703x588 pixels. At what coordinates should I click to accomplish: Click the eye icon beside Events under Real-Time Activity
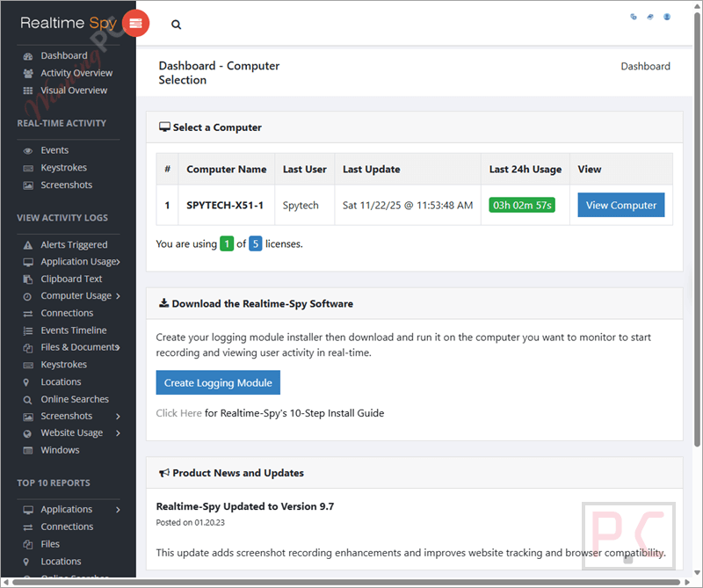(28, 150)
